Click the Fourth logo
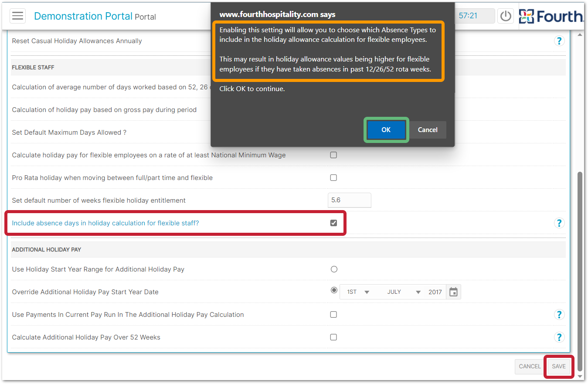Image resolution: width=588 pixels, height=384 pixels. tap(551, 16)
